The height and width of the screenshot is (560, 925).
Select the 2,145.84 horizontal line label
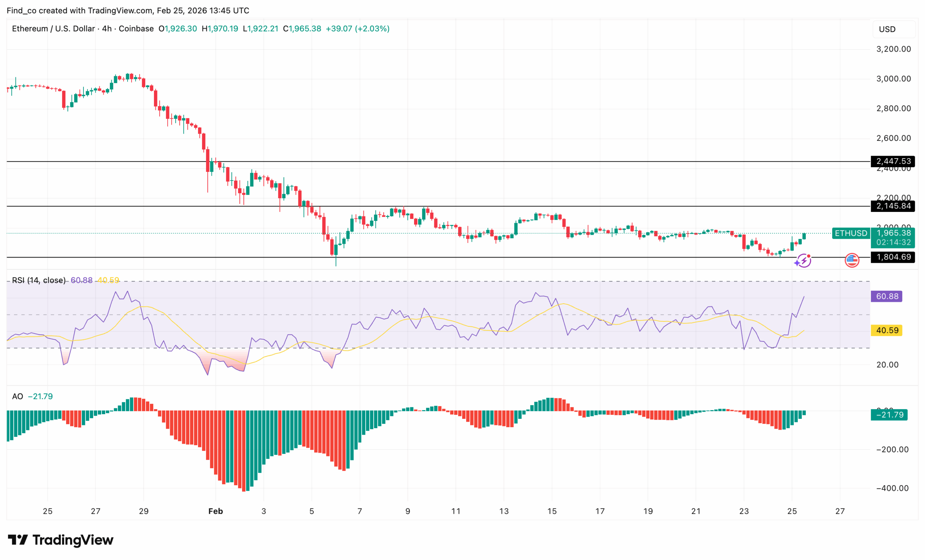893,206
